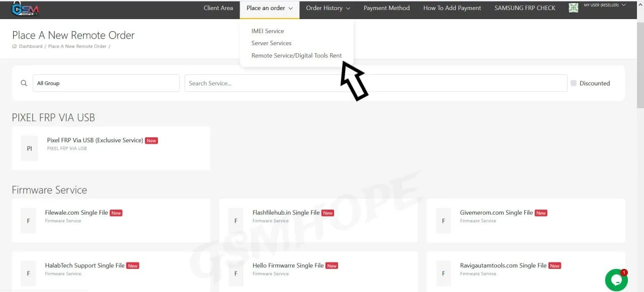The image size is (644, 292).
Task: Open Flashfilehub.in Single File service
Action: [286, 213]
